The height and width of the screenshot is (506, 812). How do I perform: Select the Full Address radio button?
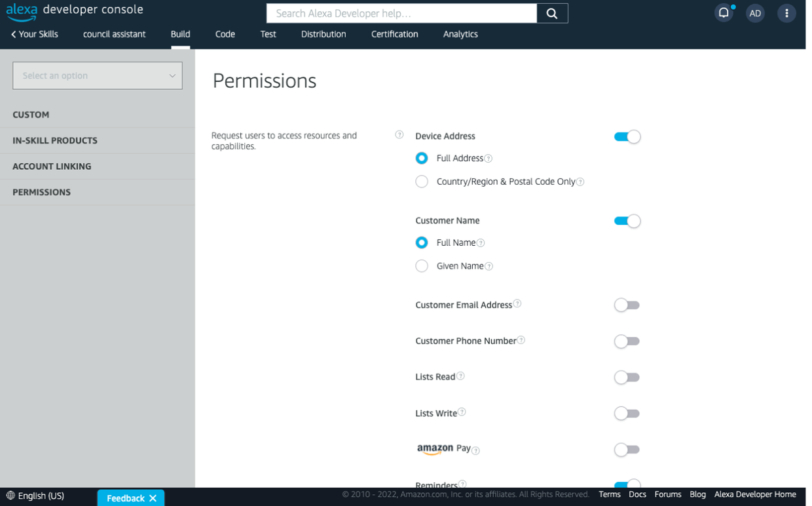(x=422, y=158)
